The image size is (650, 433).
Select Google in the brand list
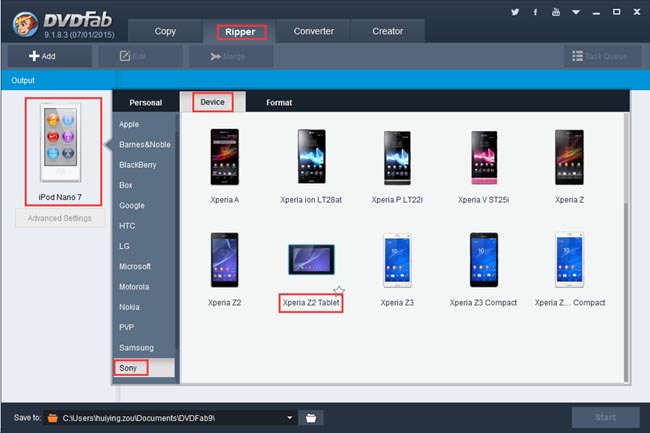(x=132, y=205)
